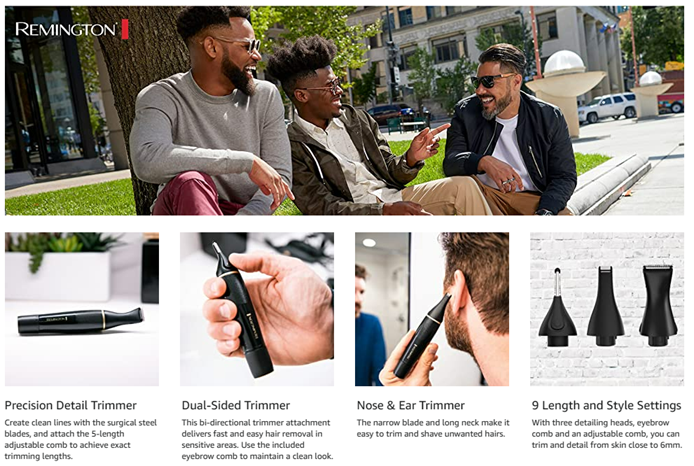
Task: Open the three detailing heads image
Action: (x=607, y=309)
